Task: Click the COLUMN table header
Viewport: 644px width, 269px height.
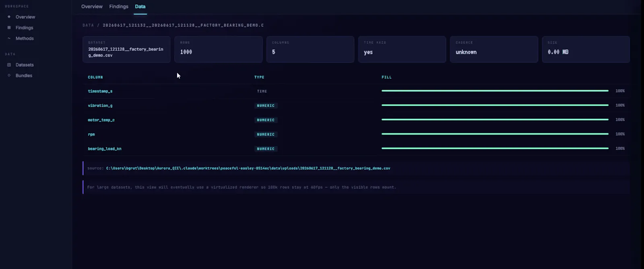Action: point(95,77)
